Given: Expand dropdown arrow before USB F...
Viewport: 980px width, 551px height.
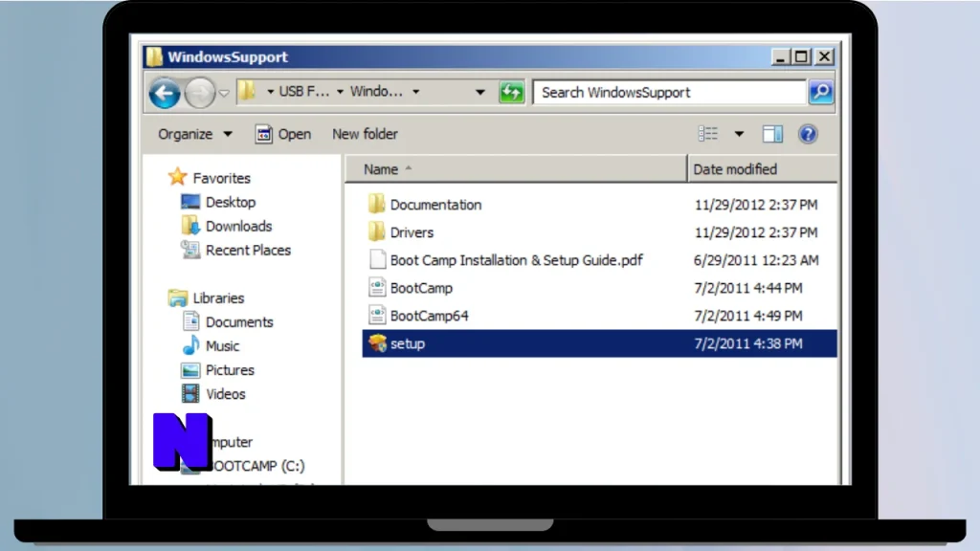Looking at the screenshot, I should (x=270, y=92).
